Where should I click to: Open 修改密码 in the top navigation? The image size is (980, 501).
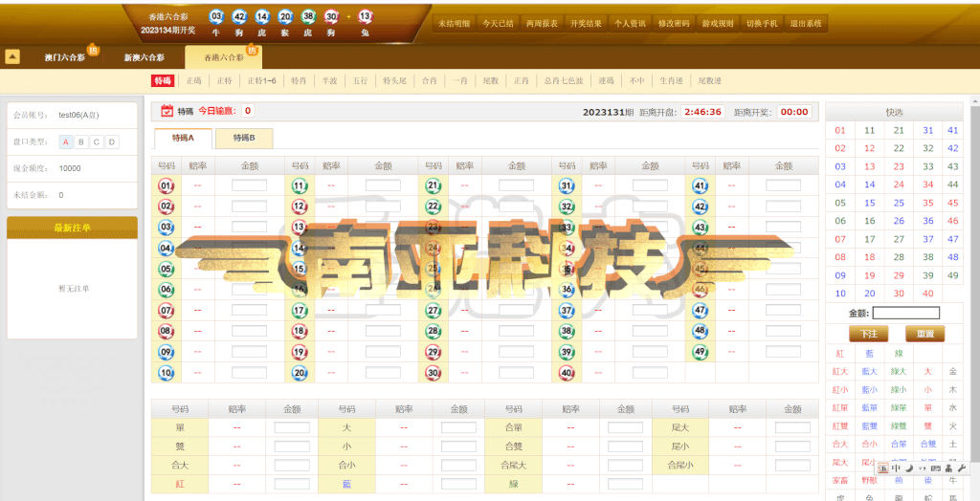674,24
